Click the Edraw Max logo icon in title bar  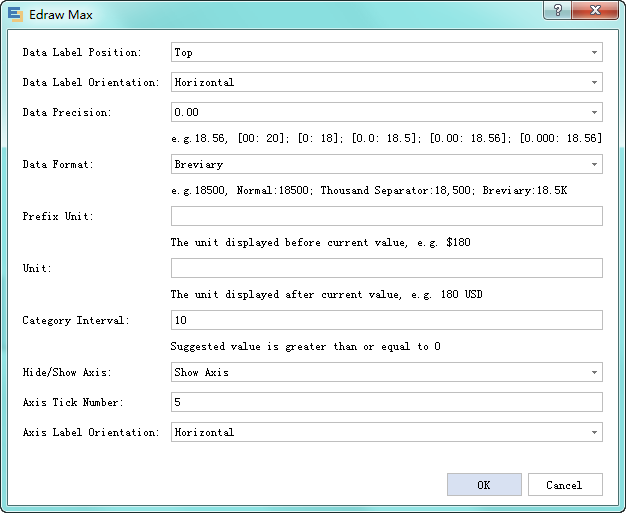click(x=15, y=13)
